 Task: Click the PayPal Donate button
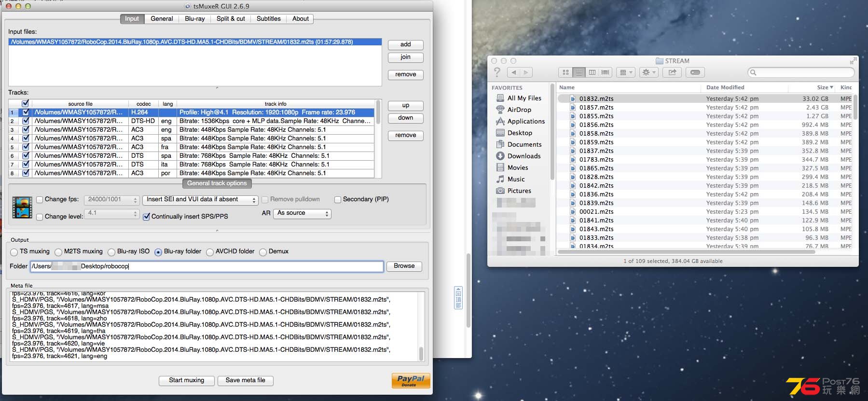[411, 381]
